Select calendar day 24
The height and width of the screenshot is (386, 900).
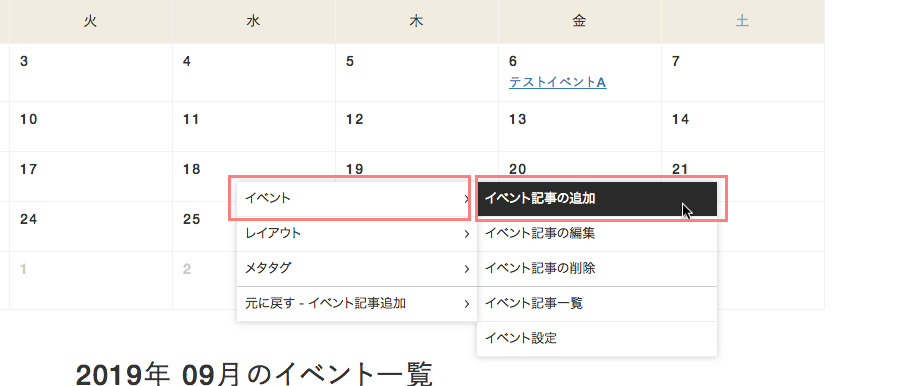click(28, 219)
